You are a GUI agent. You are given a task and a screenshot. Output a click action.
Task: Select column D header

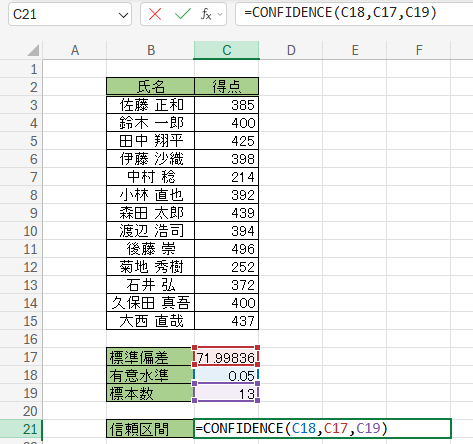291,50
